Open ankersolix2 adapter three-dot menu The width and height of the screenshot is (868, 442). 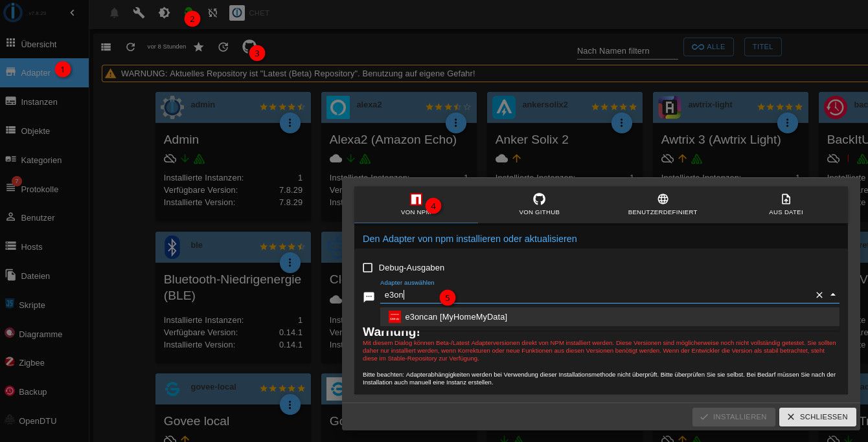coord(622,122)
